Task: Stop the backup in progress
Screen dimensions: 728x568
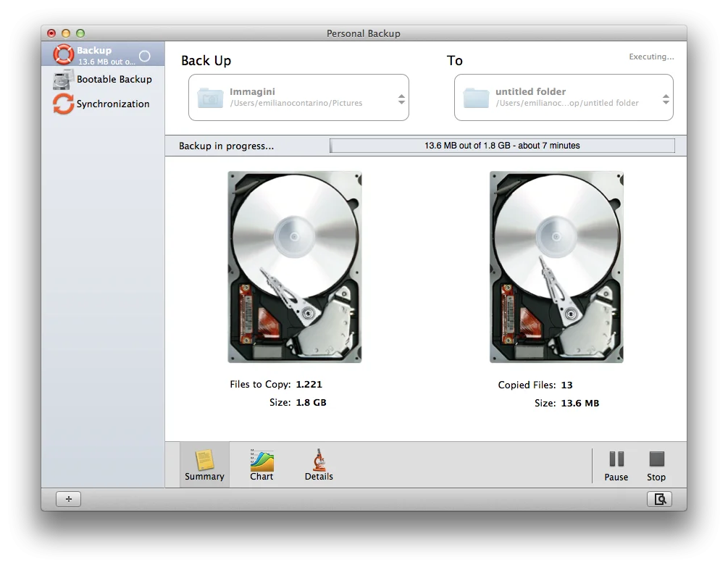Action: point(656,465)
